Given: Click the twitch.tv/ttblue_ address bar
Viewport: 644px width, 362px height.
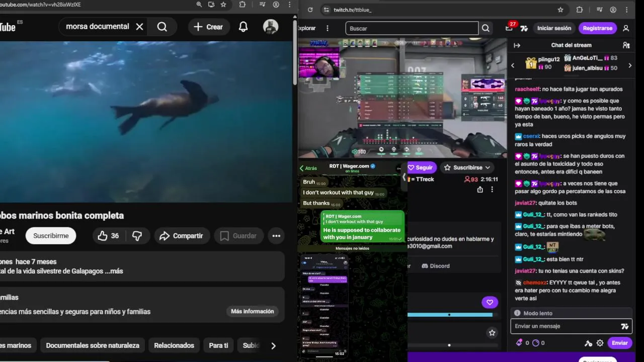Looking at the screenshot, I should click(x=352, y=10).
